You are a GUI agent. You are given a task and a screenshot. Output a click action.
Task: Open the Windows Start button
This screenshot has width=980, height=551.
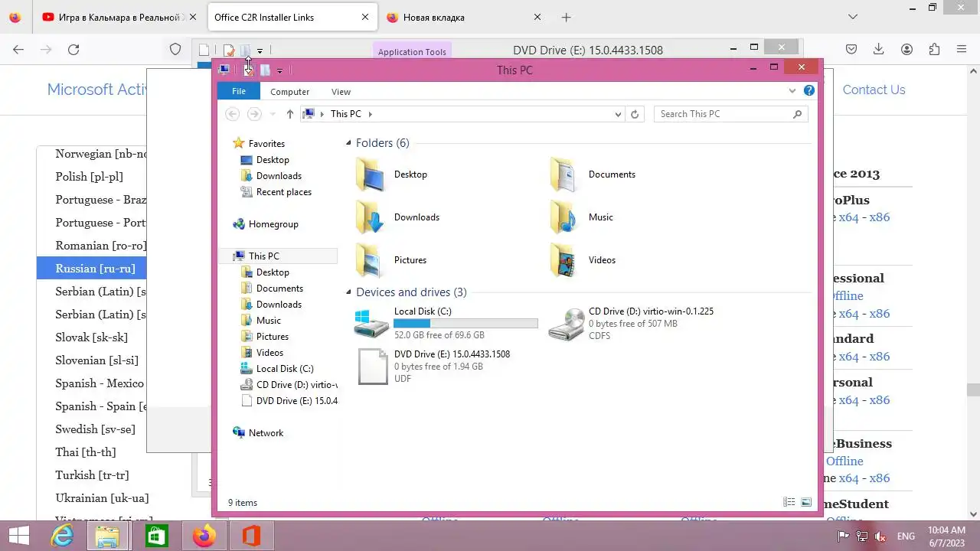coord(18,536)
